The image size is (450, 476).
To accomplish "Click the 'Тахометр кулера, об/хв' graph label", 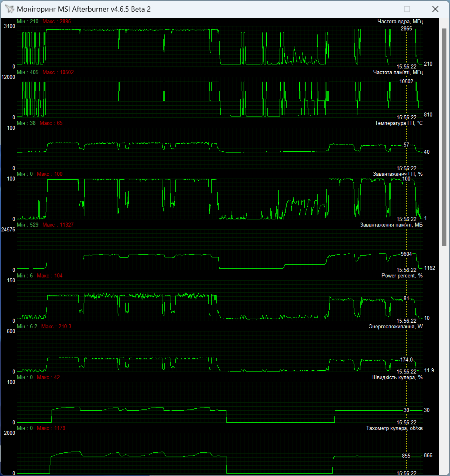I will pyautogui.click(x=394, y=428).
